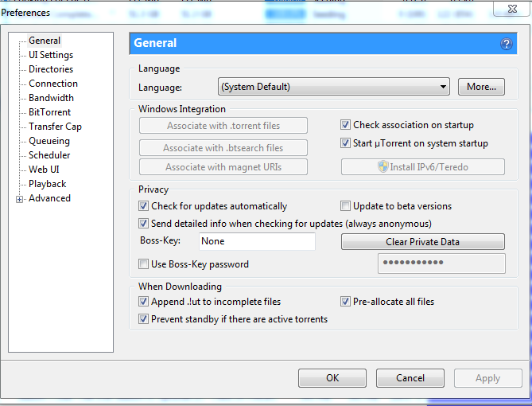Uncheck Check association on startup

click(346, 125)
